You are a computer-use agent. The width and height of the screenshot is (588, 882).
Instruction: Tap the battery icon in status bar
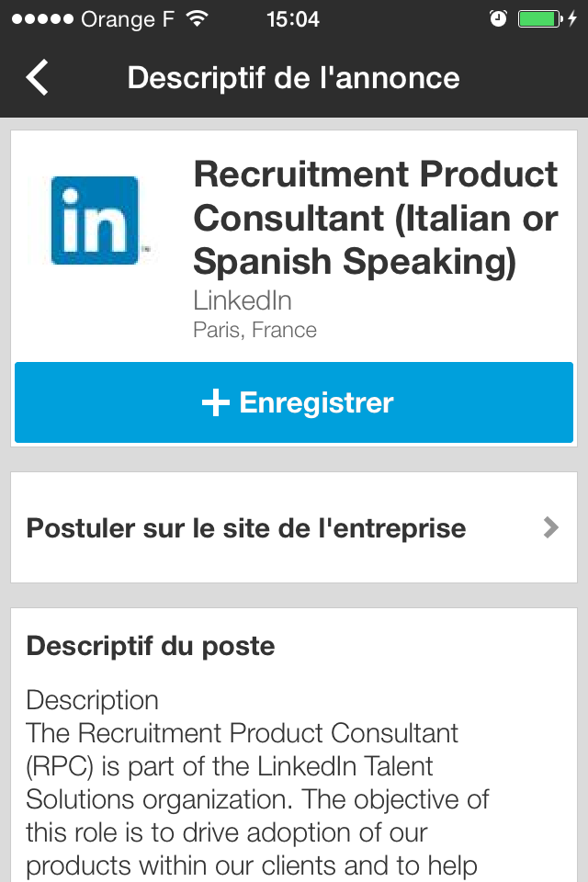540,19
